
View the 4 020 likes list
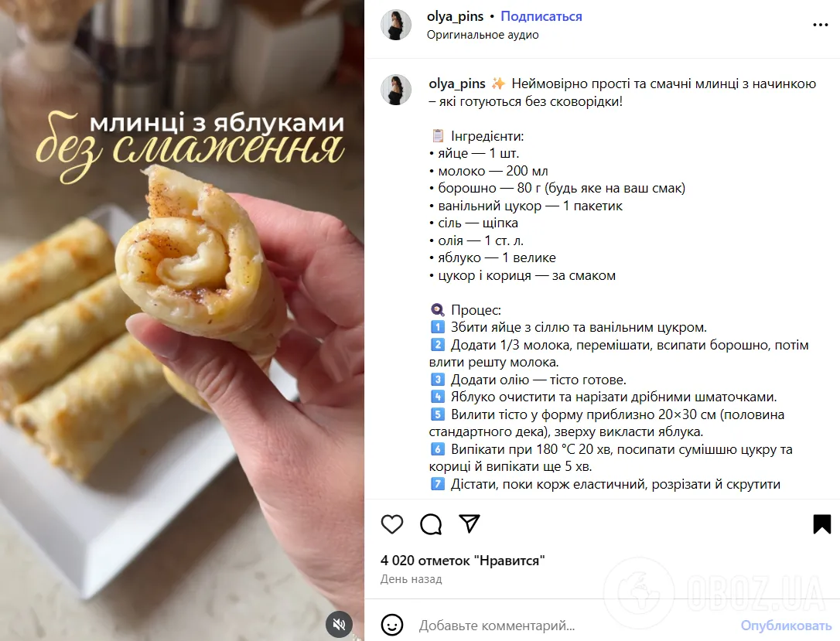(463, 561)
